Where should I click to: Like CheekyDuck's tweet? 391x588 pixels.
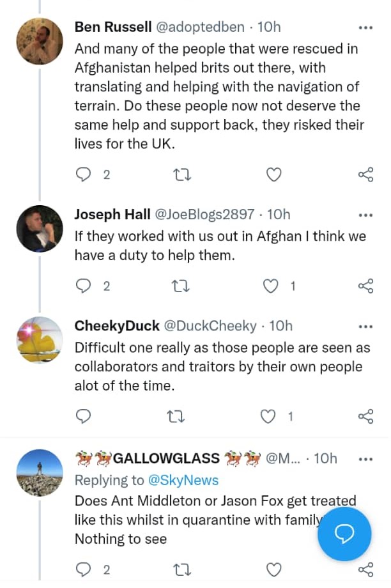[270, 417]
